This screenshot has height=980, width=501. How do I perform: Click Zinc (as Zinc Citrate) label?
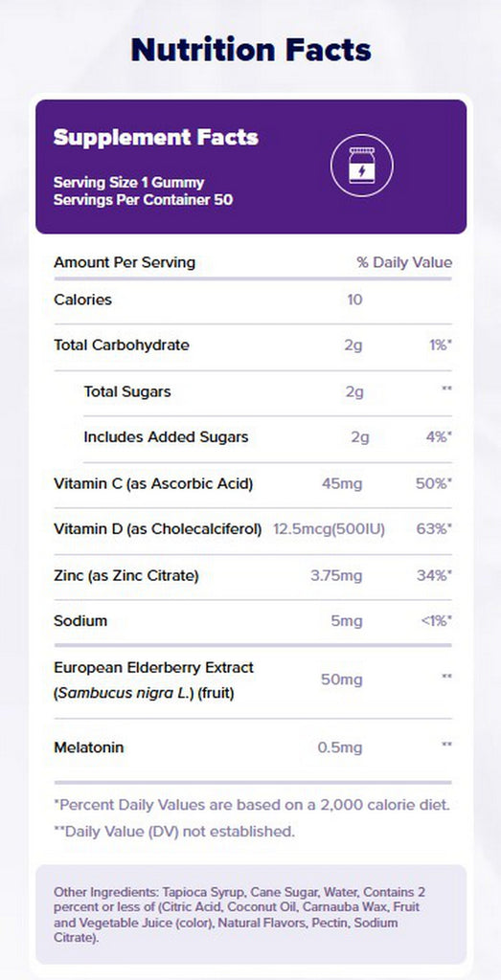pos(126,575)
